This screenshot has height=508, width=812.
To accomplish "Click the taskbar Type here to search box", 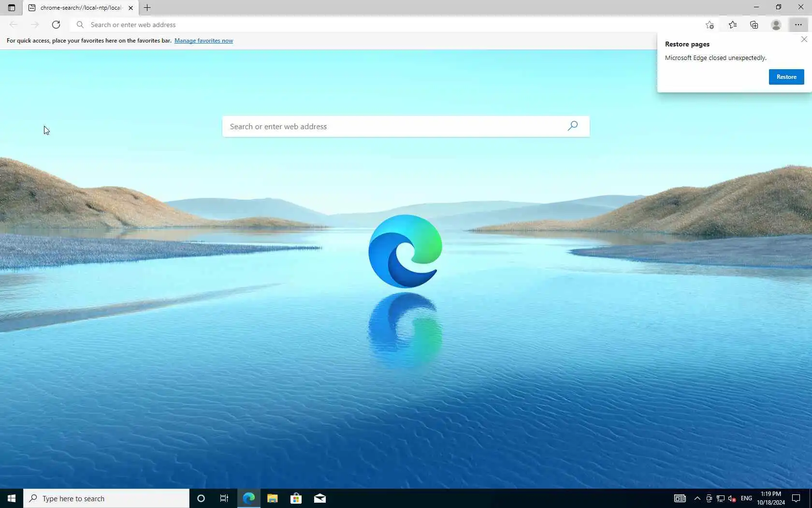I will (106, 498).
